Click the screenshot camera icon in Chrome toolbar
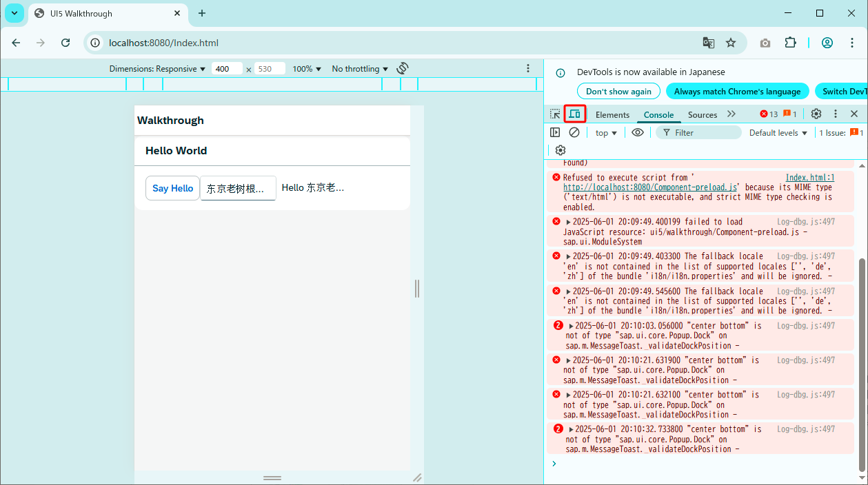This screenshot has height=485, width=868. coord(765,43)
